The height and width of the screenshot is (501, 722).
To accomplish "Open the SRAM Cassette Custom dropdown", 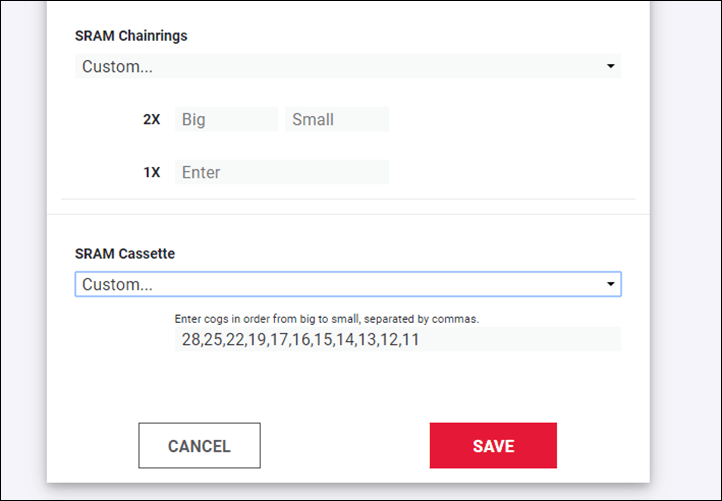I will pyautogui.click(x=348, y=284).
